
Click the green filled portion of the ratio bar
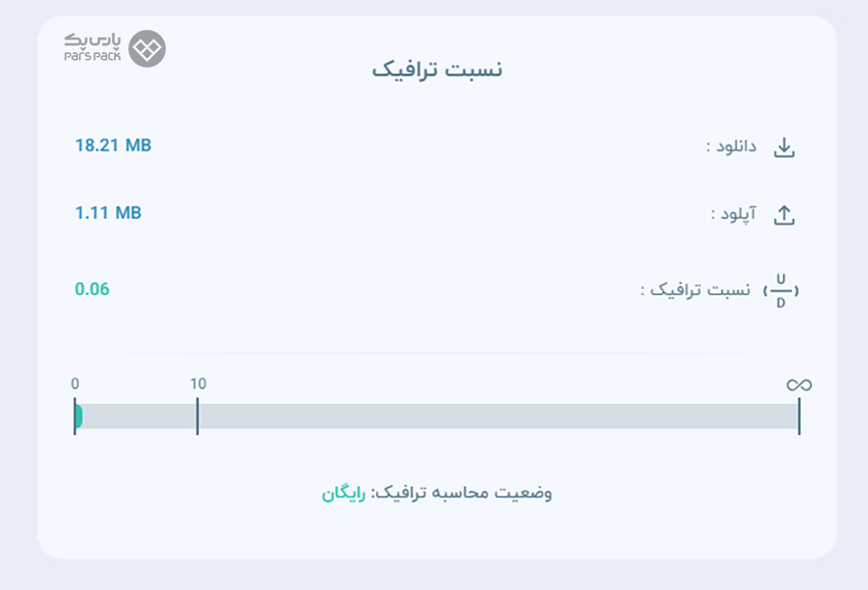tap(79, 416)
